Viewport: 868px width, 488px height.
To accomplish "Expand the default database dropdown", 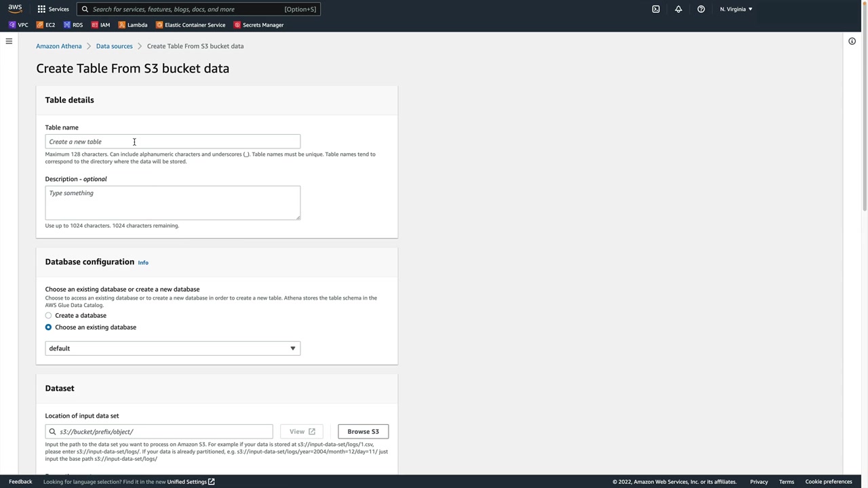I will click(173, 348).
